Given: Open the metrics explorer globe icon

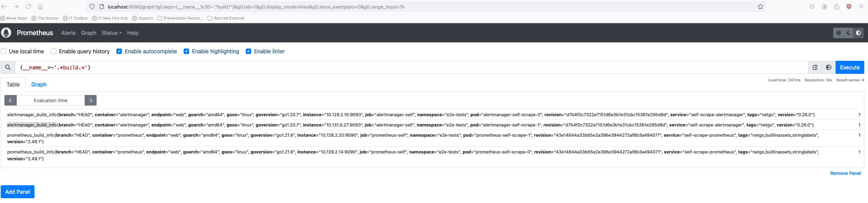Looking at the screenshot, I should click(829, 67).
